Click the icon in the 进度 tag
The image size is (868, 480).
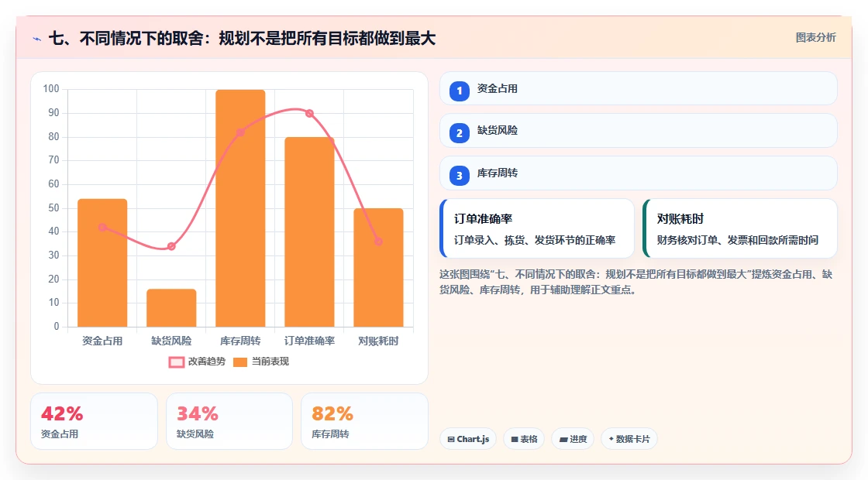(x=563, y=439)
